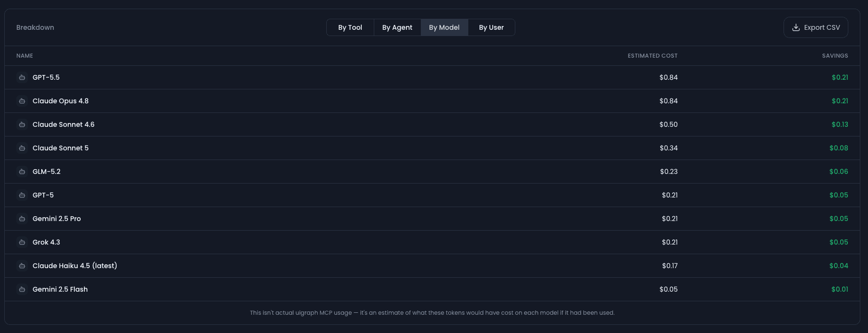Select the Claude Opus 4.8 model name
Screen dimensions: 868x333
point(60,101)
